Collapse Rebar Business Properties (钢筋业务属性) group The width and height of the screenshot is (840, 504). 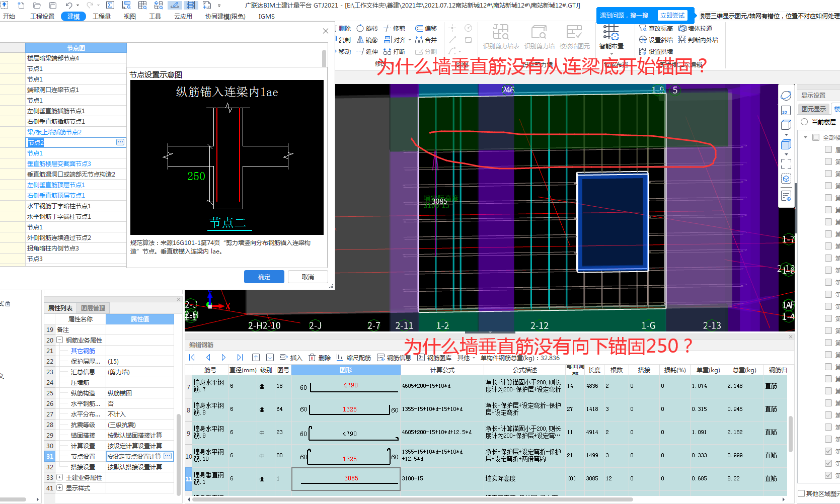pos(59,341)
